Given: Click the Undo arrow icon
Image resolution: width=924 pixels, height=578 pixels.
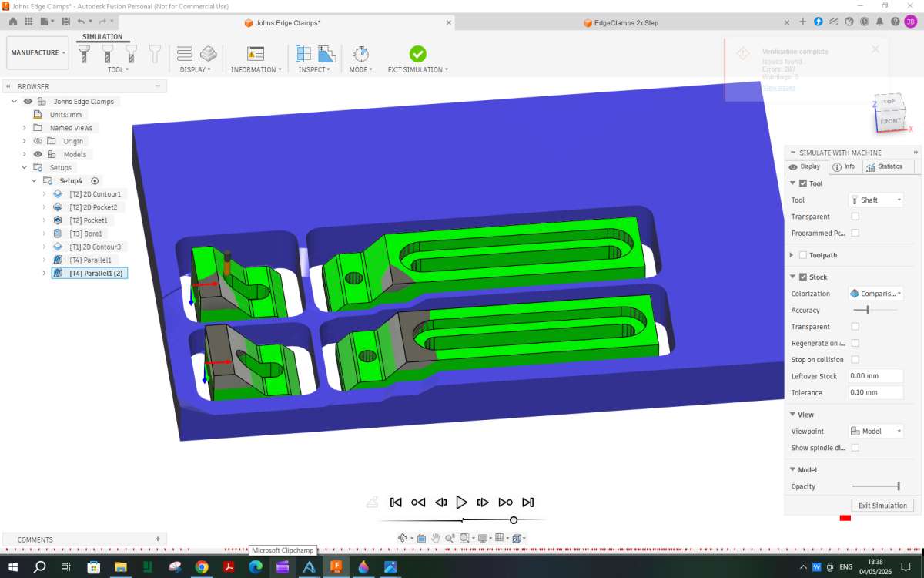Looking at the screenshot, I should click(82, 22).
